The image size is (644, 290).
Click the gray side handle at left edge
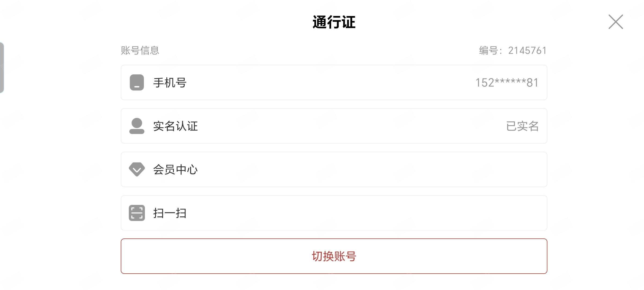pyautogui.click(x=2, y=68)
